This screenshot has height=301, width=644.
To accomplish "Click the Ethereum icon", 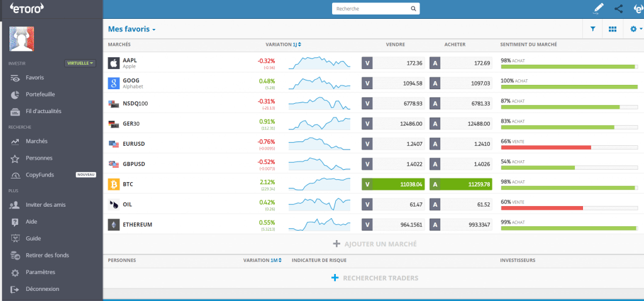I will point(113,224).
